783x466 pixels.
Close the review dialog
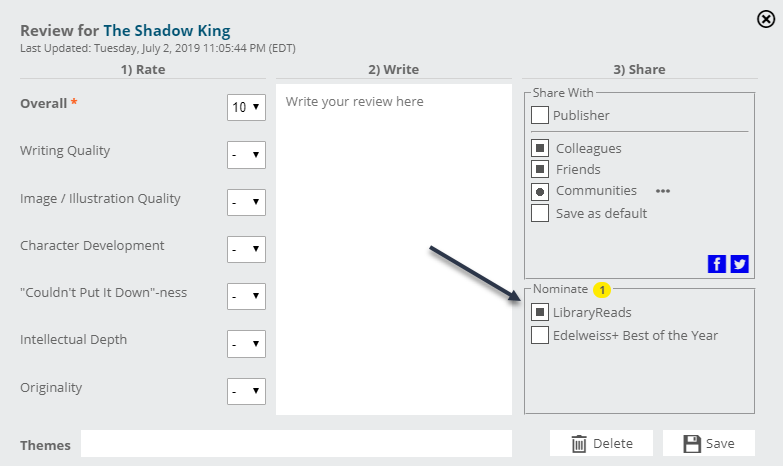coord(767,18)
